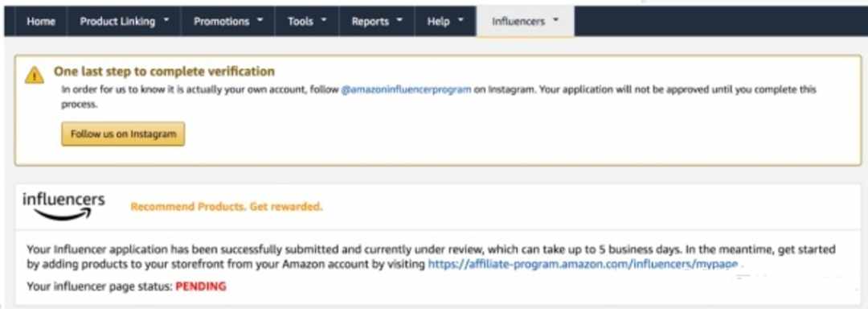Open the Tools menu

point(307,22)
